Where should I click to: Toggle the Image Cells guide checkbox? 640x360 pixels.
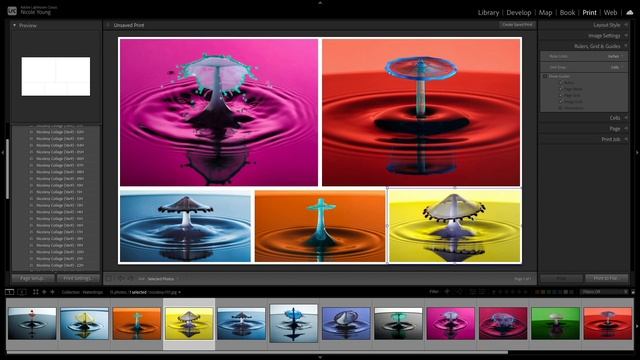[561, 101]
